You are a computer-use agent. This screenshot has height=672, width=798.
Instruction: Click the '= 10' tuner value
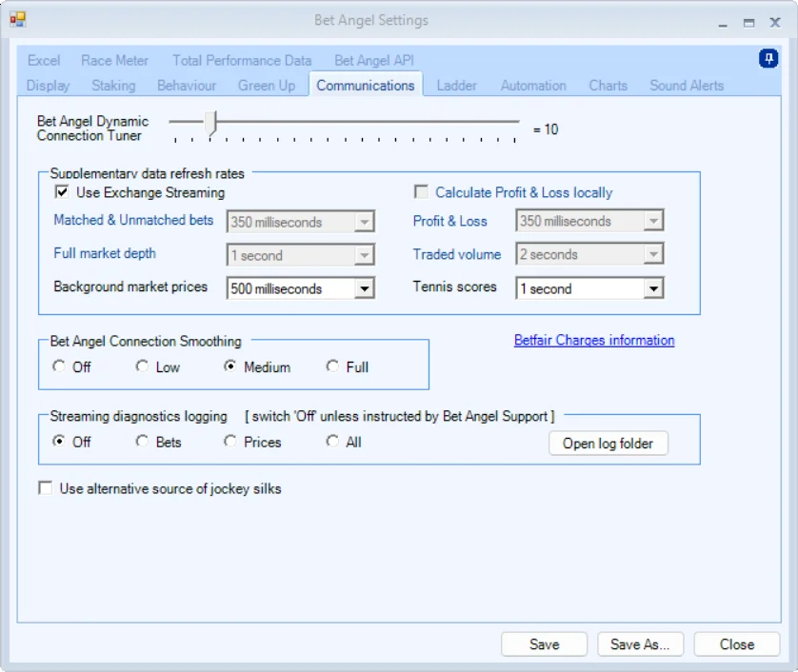pyautogui.click(x=546, y=129)
